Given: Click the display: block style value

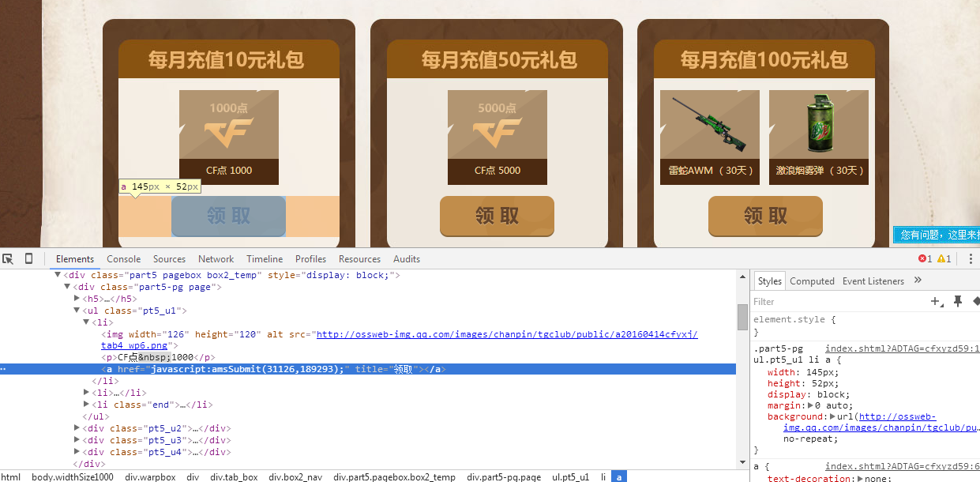Looking at the screenshot, I should (832, 394).
